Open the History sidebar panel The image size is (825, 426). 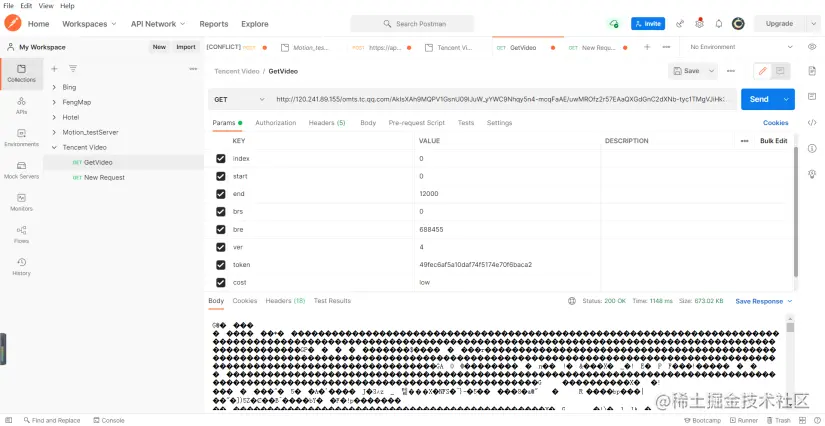point(21,267)
